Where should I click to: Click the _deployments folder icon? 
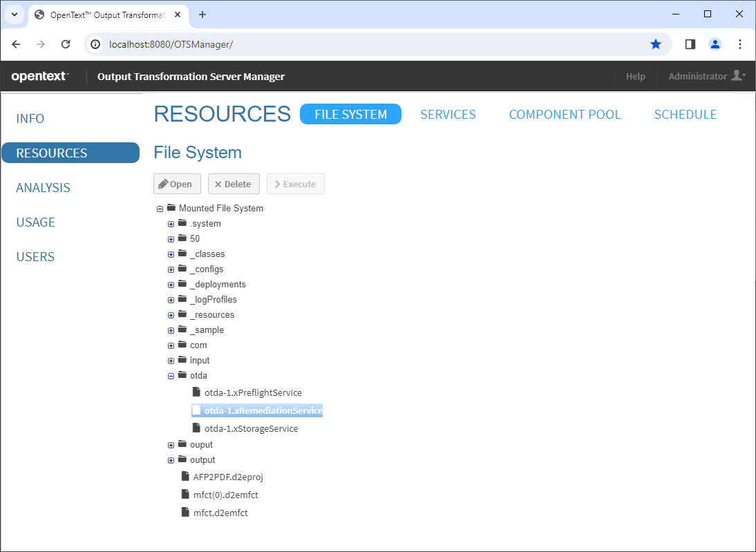tap(182, 284)
